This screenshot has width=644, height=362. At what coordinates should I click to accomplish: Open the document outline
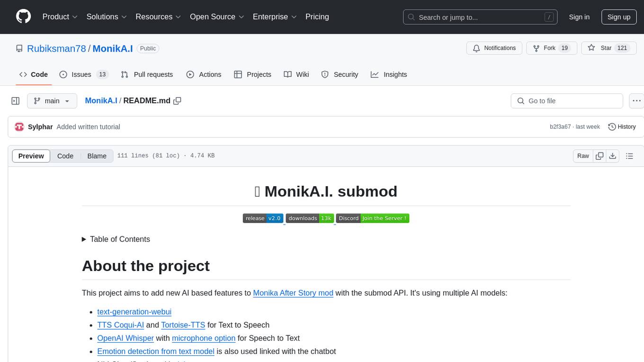tap(629, 156)
